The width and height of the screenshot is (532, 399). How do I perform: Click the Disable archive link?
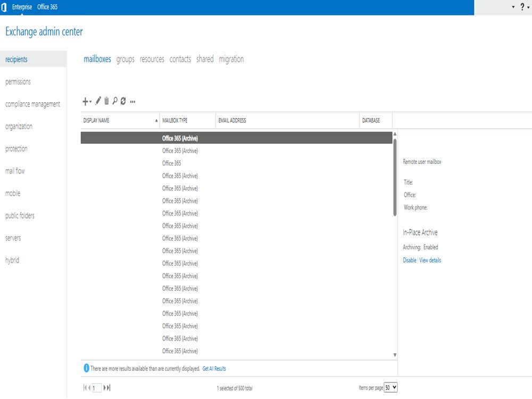pyautogui.click(x=410, y=260)
